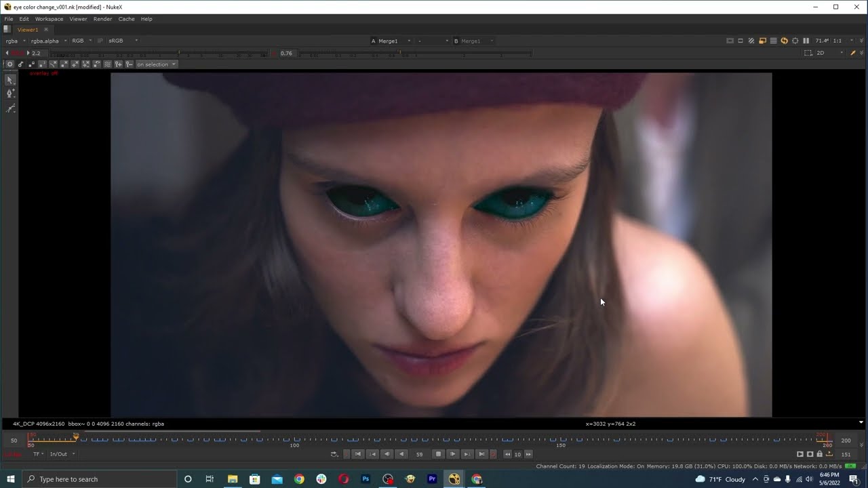The height and width of the screenshot is (488, 868).
Task: Open the 2D view mode dropdown
Action: click(x=830, y=53)
